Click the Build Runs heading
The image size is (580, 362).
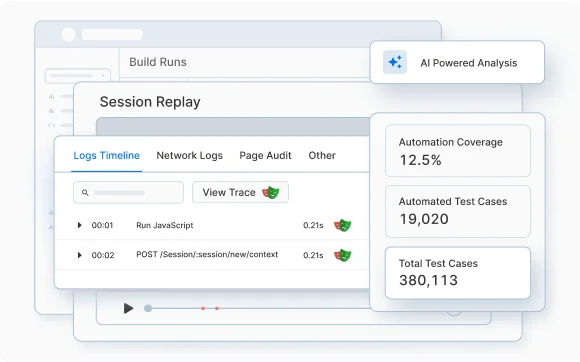pyautogui.click(x=158, y=62)
